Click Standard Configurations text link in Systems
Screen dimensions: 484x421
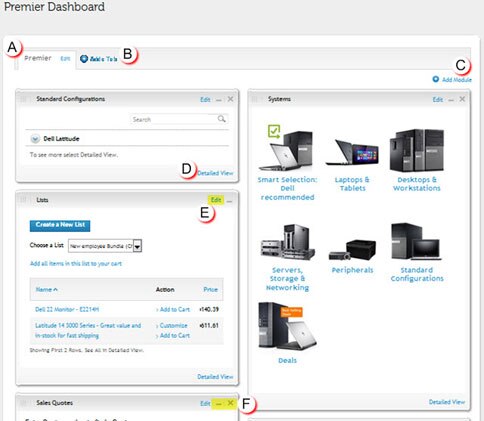(417, 274)
